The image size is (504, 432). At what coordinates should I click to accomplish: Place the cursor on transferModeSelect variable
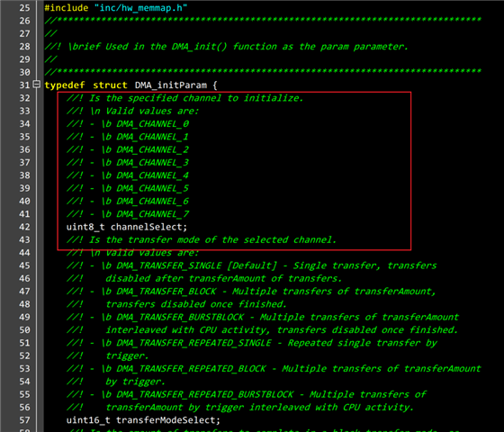point(168,420)
